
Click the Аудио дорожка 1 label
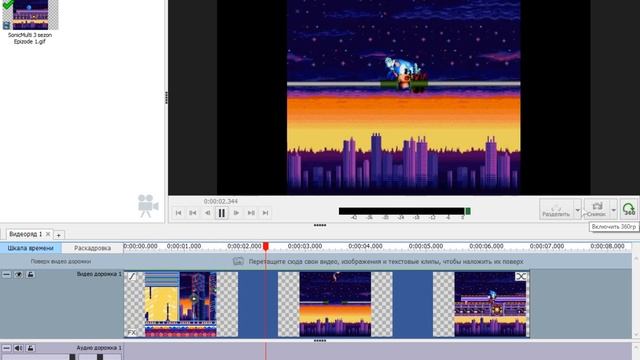[99, 348]
